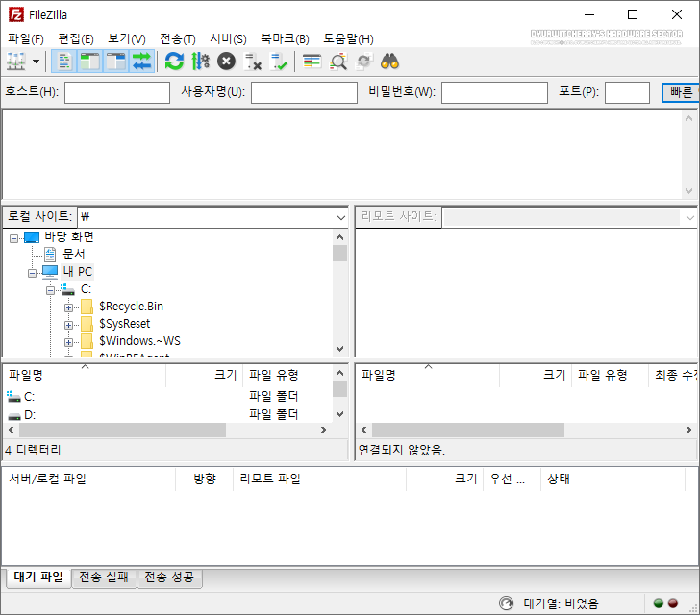Viewport: 700px width, 615px height.
Task: Expand $Windows.~WS folder node
Action: (68, 342)
